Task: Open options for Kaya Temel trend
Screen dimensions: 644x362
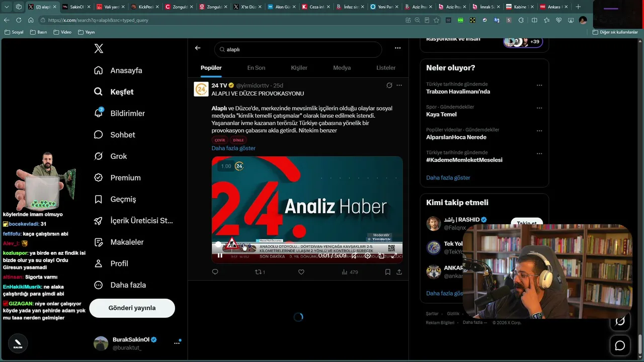Action: pyautogui.click(x=539, y=108)
